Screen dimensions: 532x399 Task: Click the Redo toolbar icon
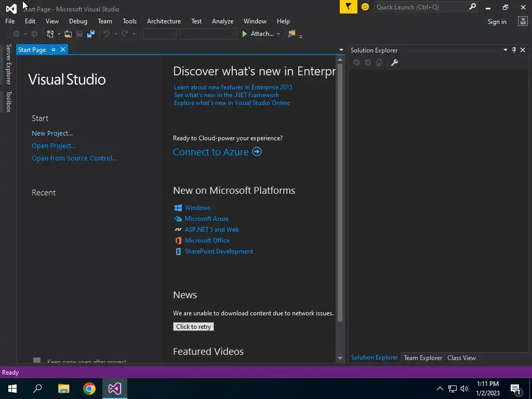[x=125, y=34]
